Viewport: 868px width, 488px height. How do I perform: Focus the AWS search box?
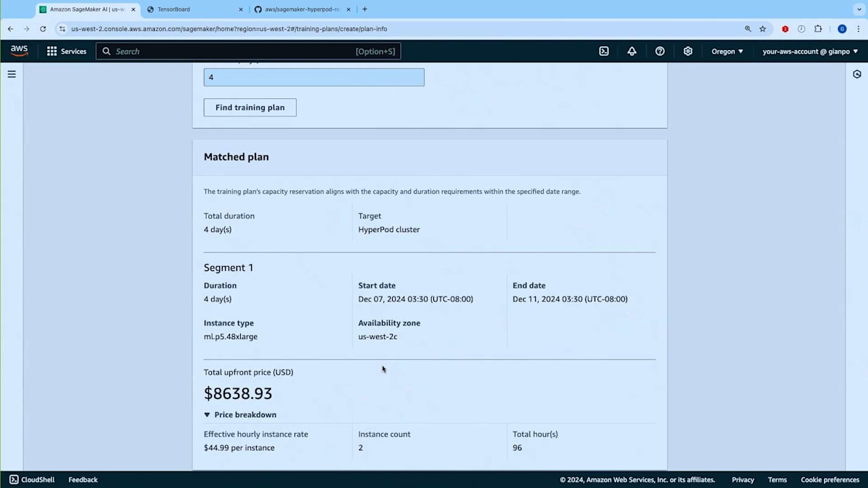248,51
